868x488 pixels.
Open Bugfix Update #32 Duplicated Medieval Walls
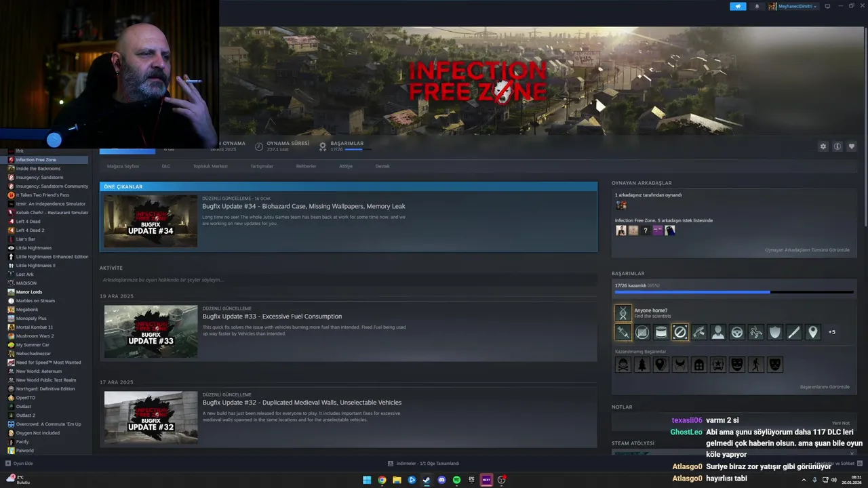pyautogui.click(x=302, y=403)
